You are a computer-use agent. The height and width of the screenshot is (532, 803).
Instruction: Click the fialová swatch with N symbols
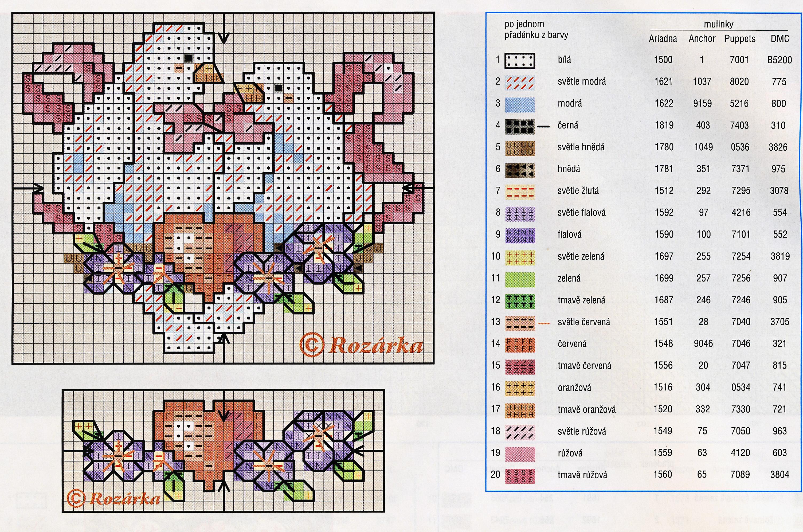pyautogui.click(x=520, y=236)
